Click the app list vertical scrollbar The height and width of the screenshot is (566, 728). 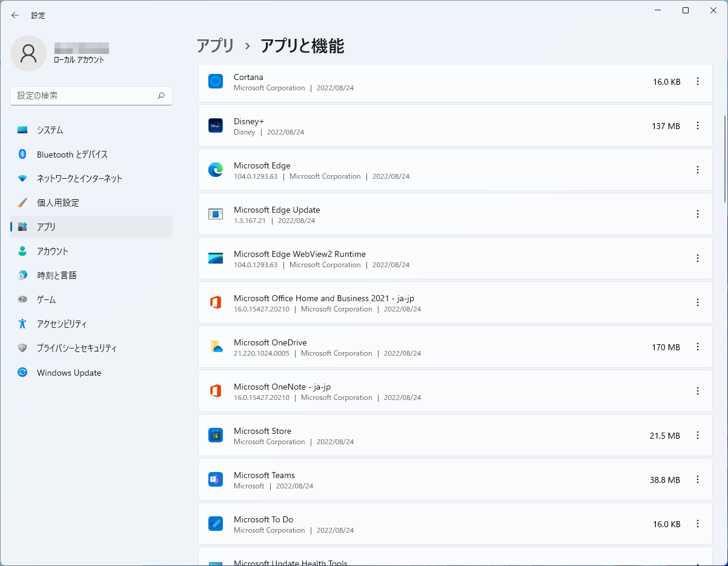(x=725, y=159)
